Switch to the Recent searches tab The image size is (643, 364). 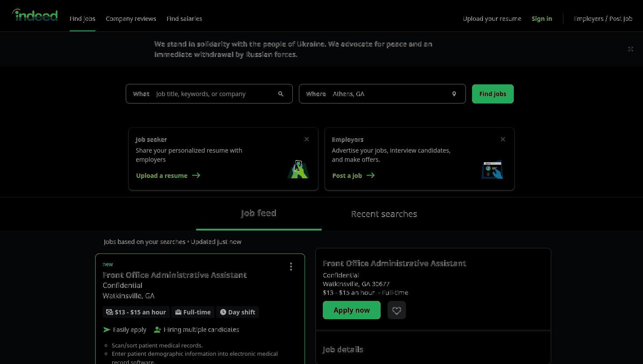click(384, 214)
